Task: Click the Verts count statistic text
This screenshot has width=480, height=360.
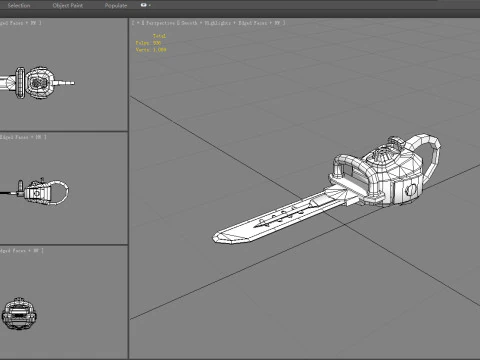Action: click(x=151, y=50)
